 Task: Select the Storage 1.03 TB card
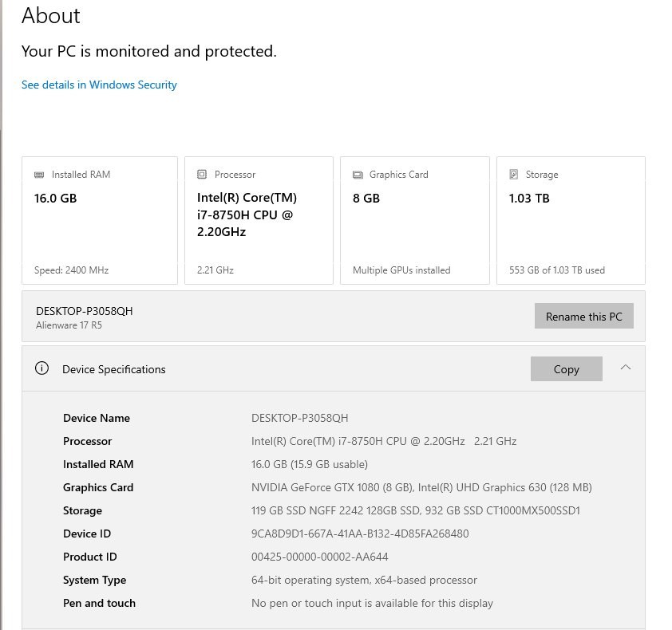(571, 220)
